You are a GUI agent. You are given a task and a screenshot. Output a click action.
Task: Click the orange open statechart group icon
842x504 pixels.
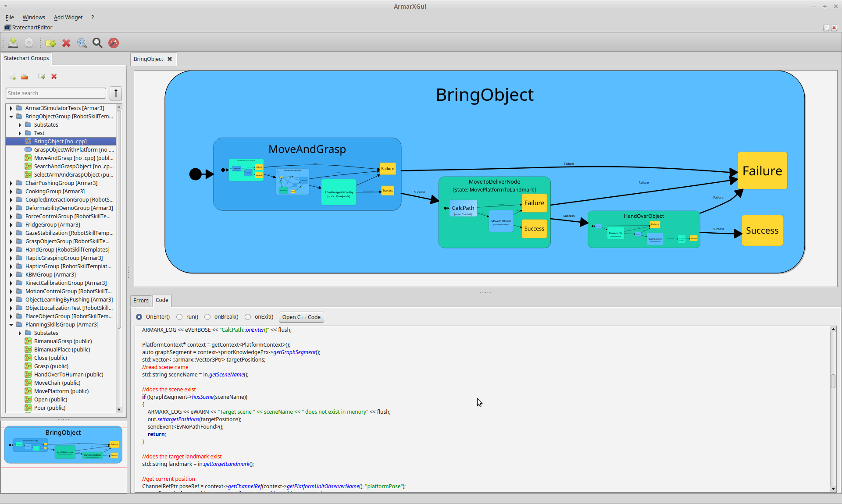click(x=25, y=76)
